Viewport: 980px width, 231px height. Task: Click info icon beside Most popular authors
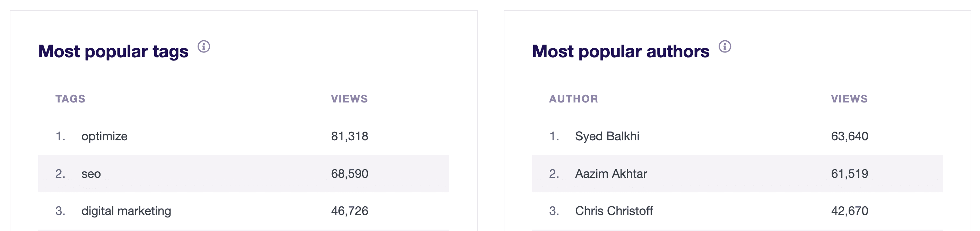tap(725, 47)
